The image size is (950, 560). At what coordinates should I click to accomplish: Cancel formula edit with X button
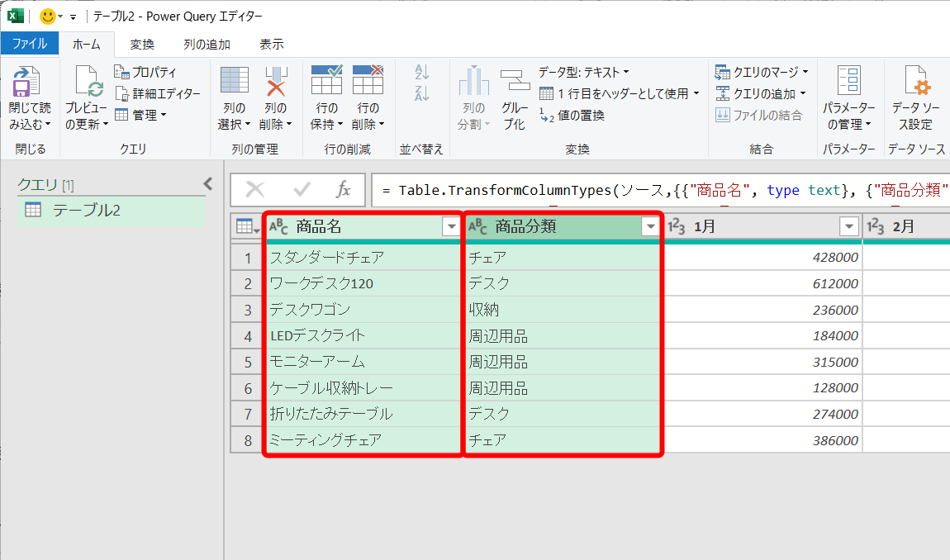pyautogui.click(x=255, y=190)
